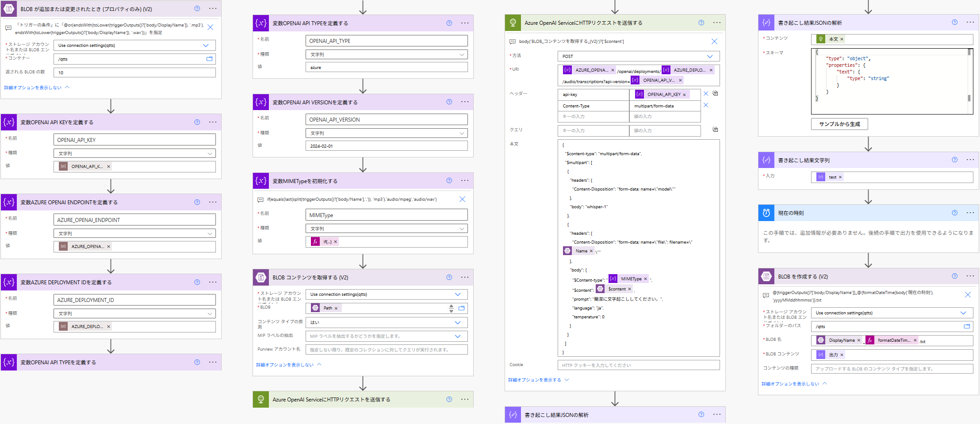Image resolution: width=980 pixels, height=424 pixels.
Task: Open more options menu on 変数MIMETypeを初期化する
Action: click(465, 180)
